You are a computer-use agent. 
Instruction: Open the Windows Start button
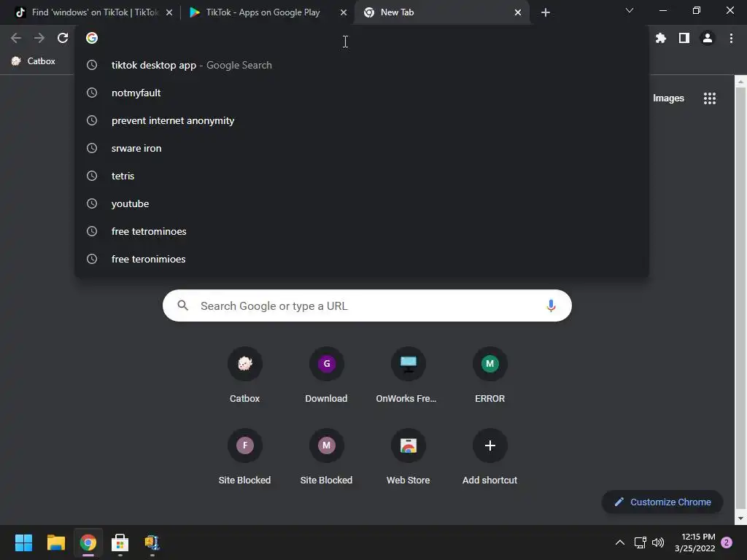23,542
